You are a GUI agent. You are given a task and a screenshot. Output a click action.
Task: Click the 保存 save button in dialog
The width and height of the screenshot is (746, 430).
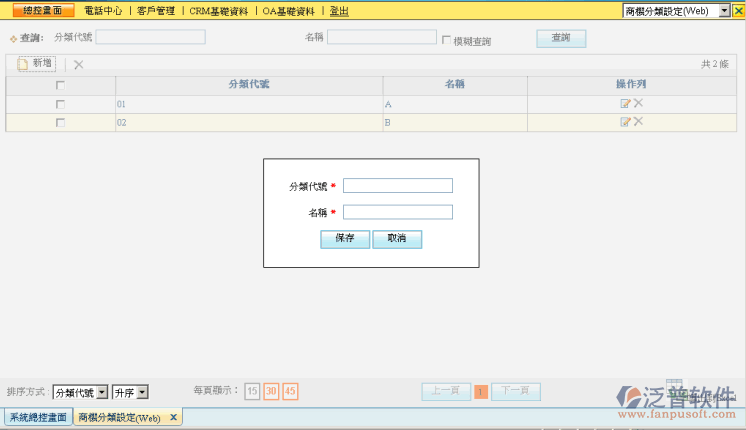click(345, 239)
